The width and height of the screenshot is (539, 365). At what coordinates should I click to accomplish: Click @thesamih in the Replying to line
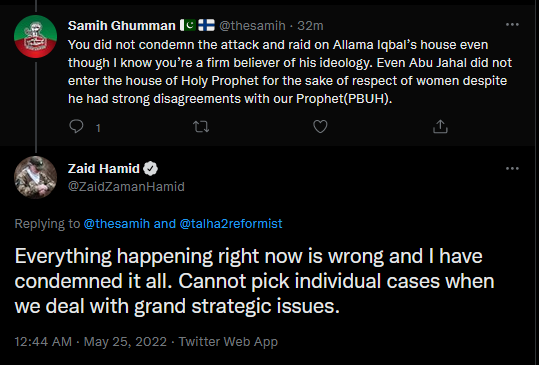coord(117,224)
